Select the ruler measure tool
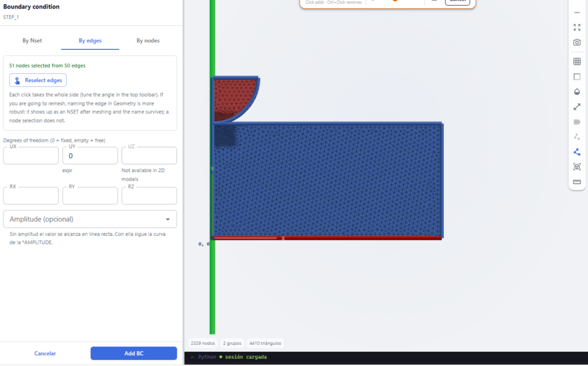 point(577,182)
